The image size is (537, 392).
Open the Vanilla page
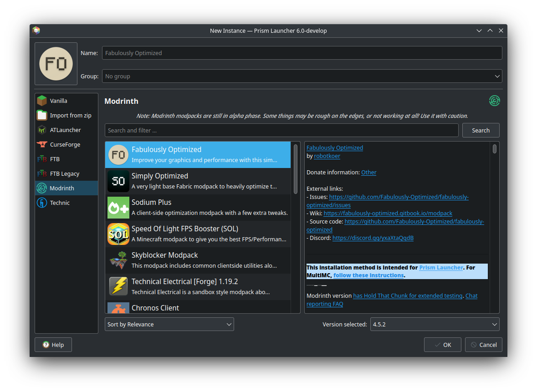tap(66, 101)
